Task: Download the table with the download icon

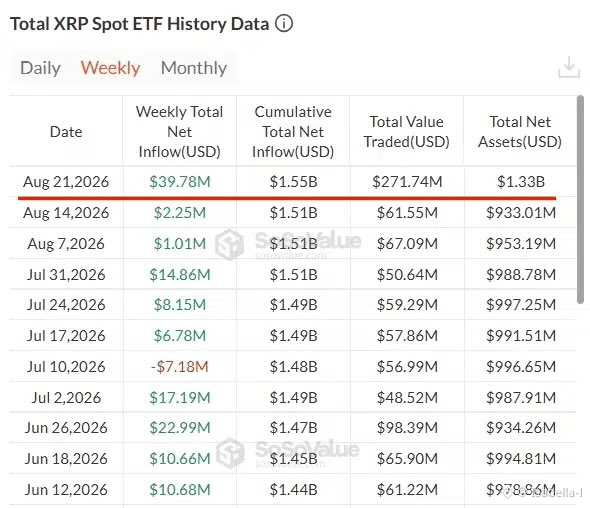Action: (x=569, y=67)
